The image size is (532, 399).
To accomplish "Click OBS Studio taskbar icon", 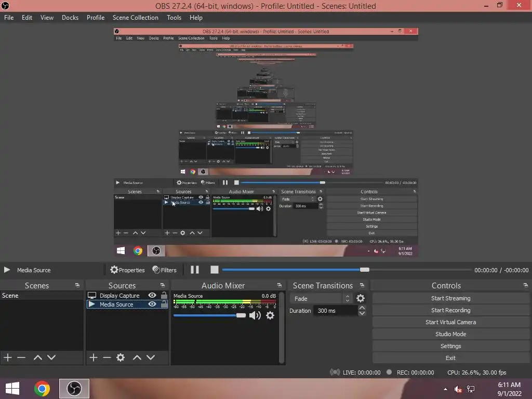I will 74,389.
